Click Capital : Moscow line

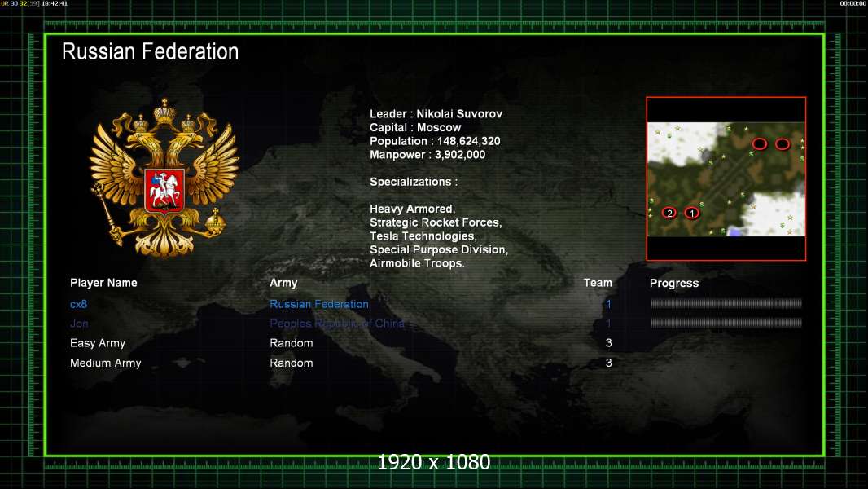[x=415, y=127]
